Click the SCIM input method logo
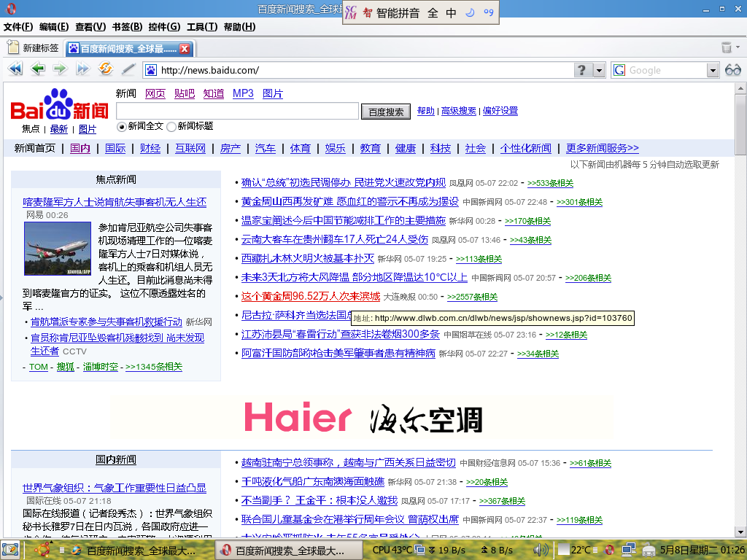This screenshot has height=560, width=747. pyautogui.click(x=351, y=12)
